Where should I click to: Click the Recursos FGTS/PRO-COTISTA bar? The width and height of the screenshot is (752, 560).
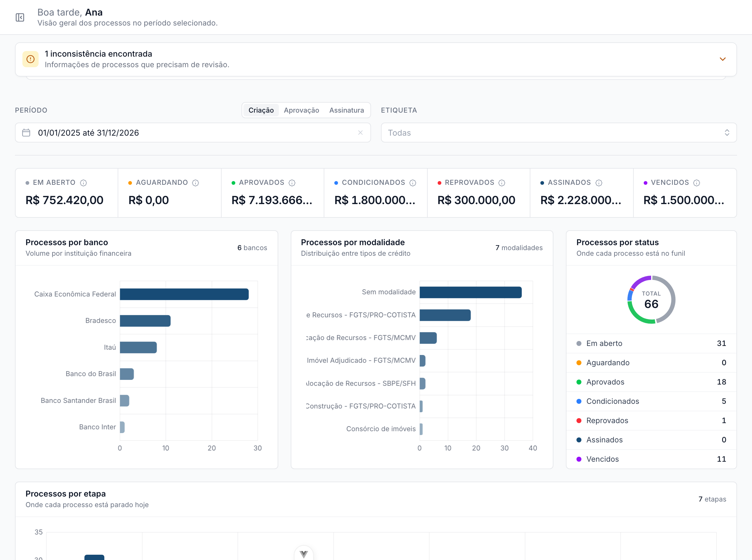coord(445,315)
